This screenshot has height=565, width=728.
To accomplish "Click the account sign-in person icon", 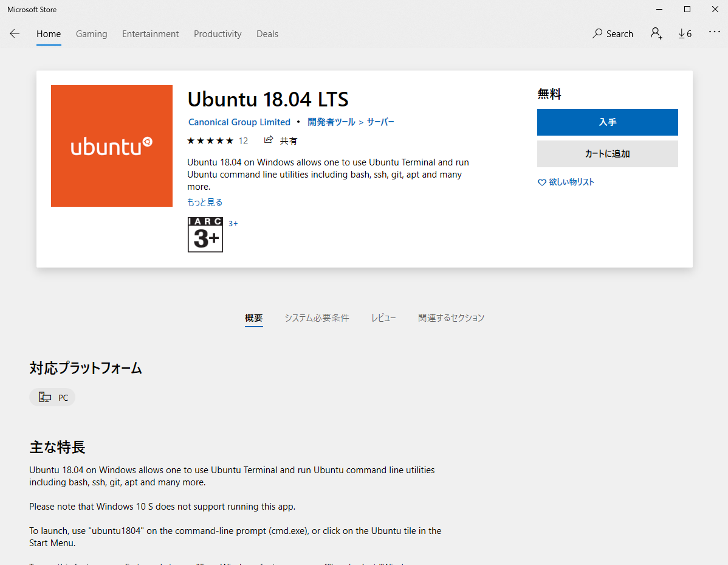I will 656,33.
